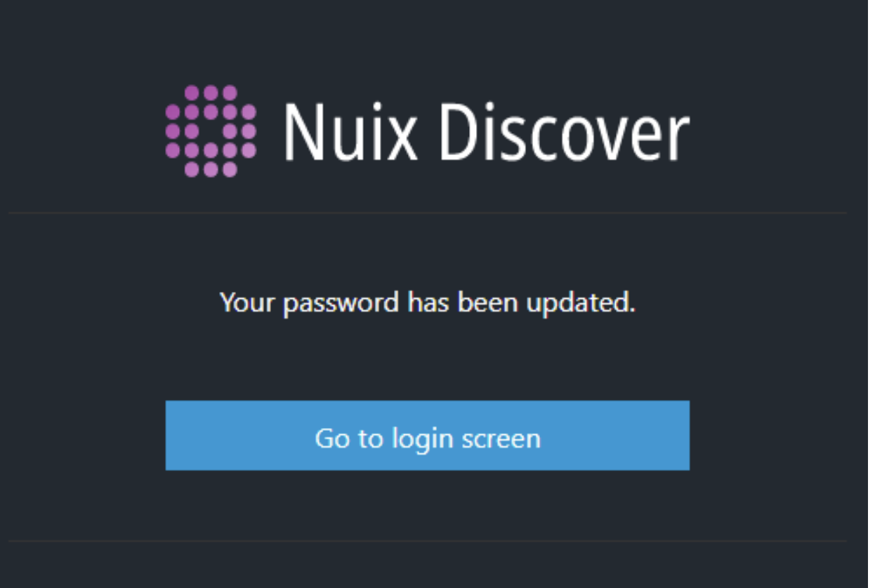Click the divider line beneath the blue button
This screenshot has width=875, height=588.
click(x=427, y=541)
